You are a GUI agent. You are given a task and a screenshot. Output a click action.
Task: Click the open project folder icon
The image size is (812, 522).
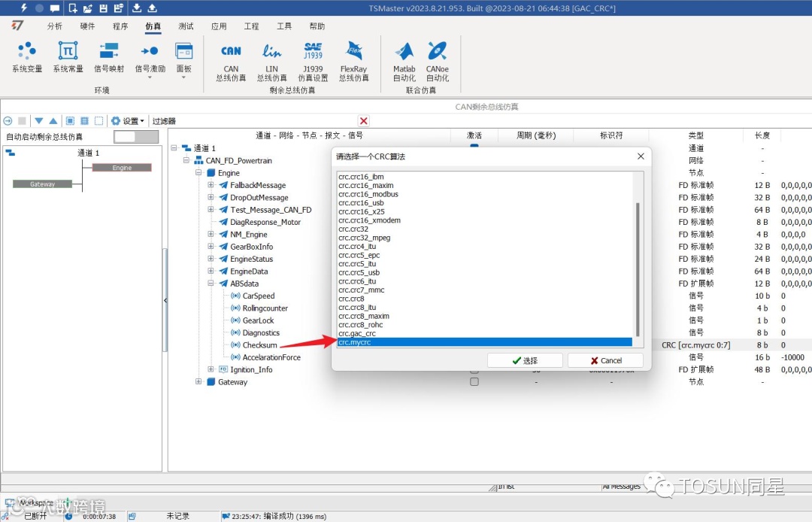click(87, 8)
